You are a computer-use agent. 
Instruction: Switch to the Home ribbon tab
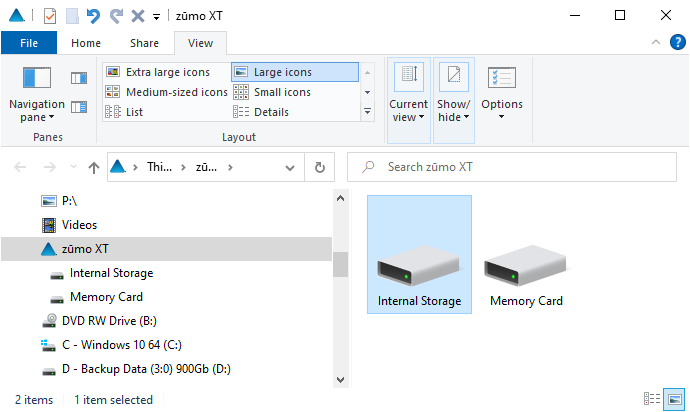click(86, 43)
